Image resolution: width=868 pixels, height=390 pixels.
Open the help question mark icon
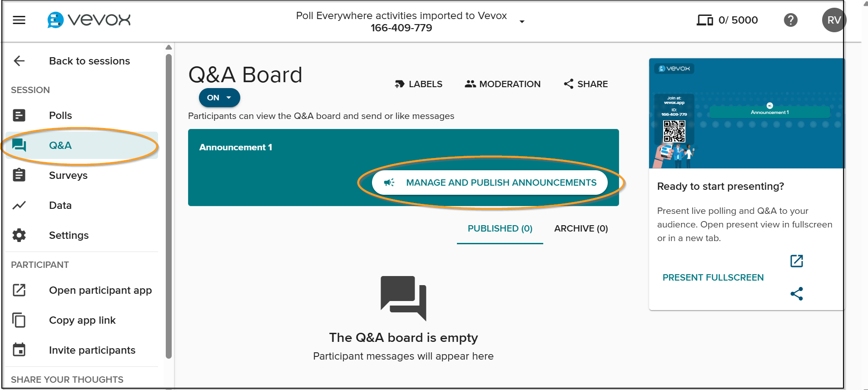pyautogui.click(x=790, y=20)
